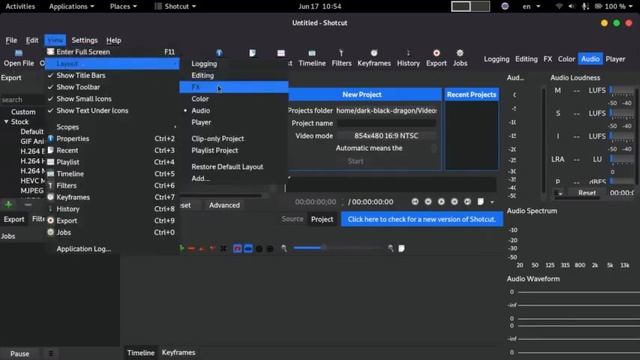Click Reset in Audio Loudness panel
640x360 pixels.
587,193
